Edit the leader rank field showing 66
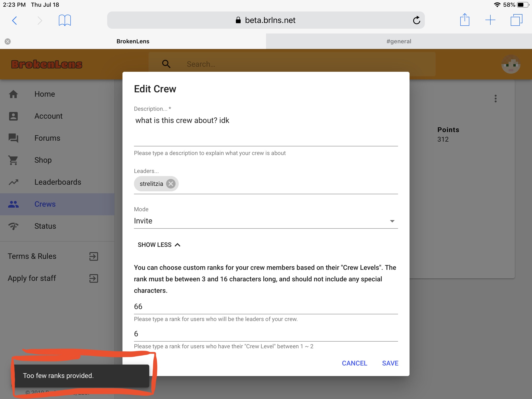The width and height of the screenshot is (532, 399). tap(266, 307)
